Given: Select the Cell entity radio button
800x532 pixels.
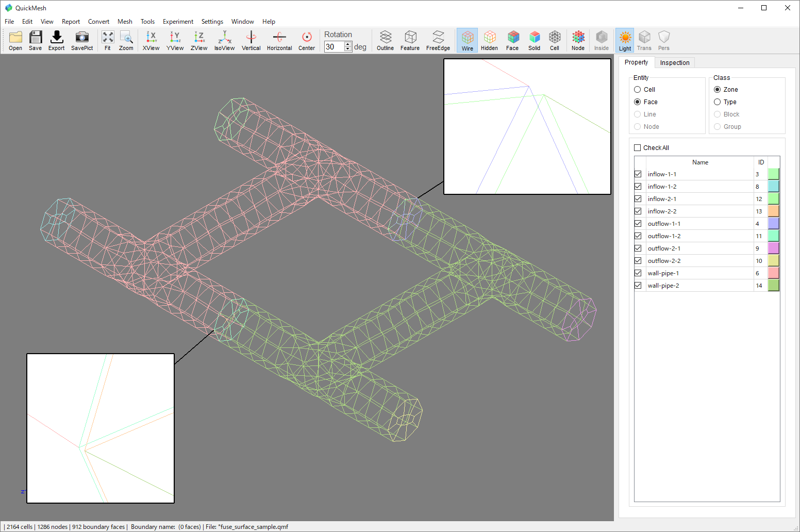Looking at the screenshot, I should tap(638, 89).
